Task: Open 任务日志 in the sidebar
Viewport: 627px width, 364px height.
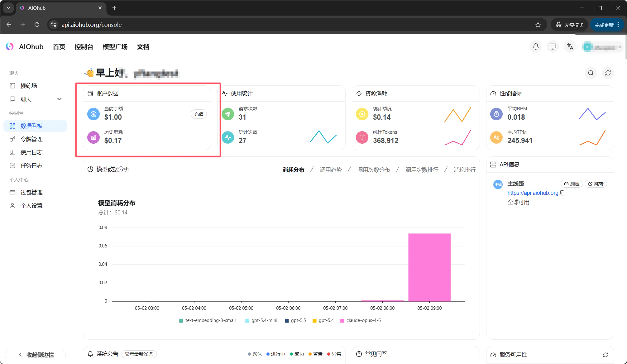Action: pyautogui.click(x=36, y=165)
